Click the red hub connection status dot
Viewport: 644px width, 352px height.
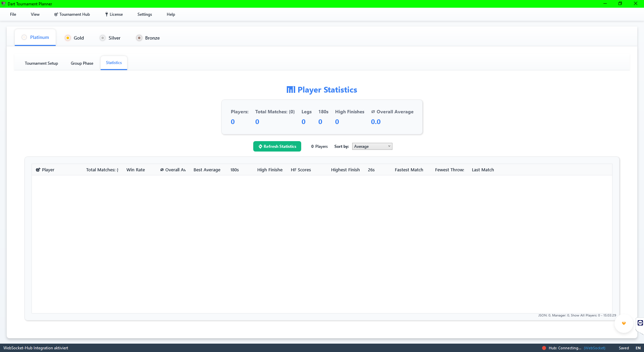point(544,348)
